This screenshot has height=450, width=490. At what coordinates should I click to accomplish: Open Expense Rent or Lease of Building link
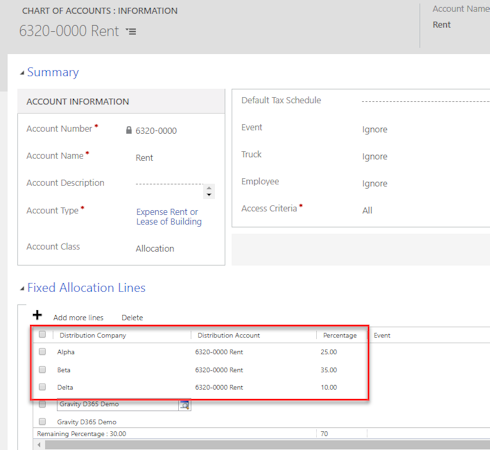click(x=169, y=217)
